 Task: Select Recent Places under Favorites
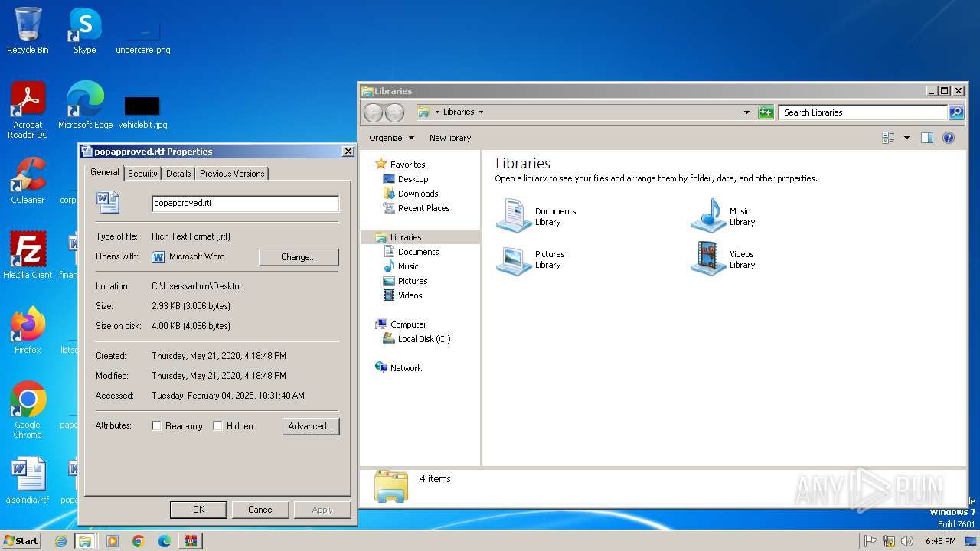pos(423,208)
